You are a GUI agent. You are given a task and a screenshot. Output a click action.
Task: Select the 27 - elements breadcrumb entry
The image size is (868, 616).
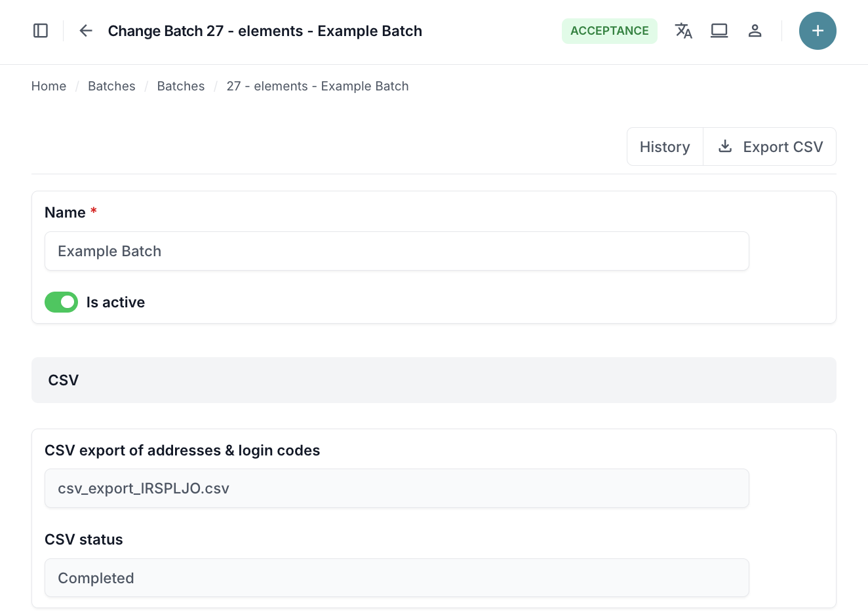(317, 86)
